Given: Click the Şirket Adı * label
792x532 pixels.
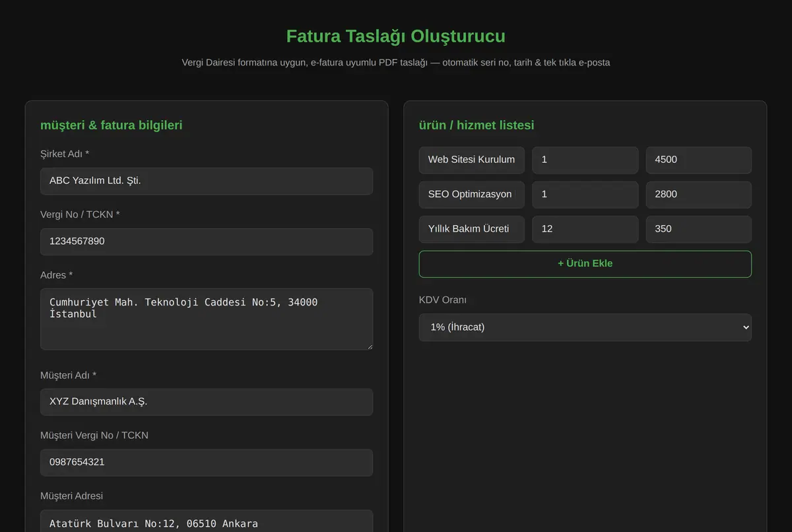Looking at the screenshot, I should click(65, 154).
